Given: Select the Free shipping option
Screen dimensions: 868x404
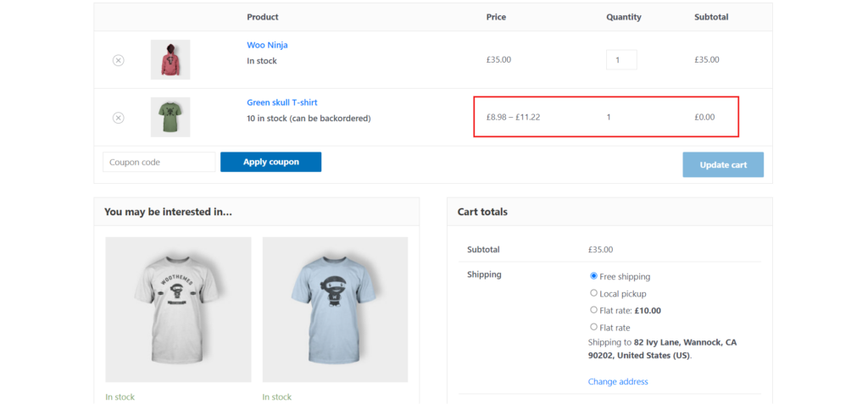Looking at the screenshot, I should 594,275.
